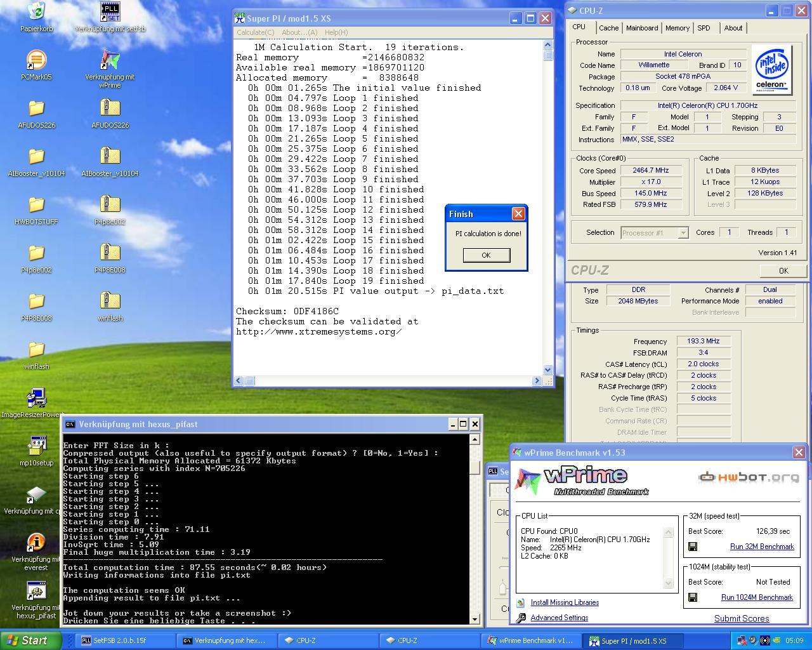Click Super PI vertical scrollbar up arrow
This screenshot has width=812, height=650.
coord(548,44)
